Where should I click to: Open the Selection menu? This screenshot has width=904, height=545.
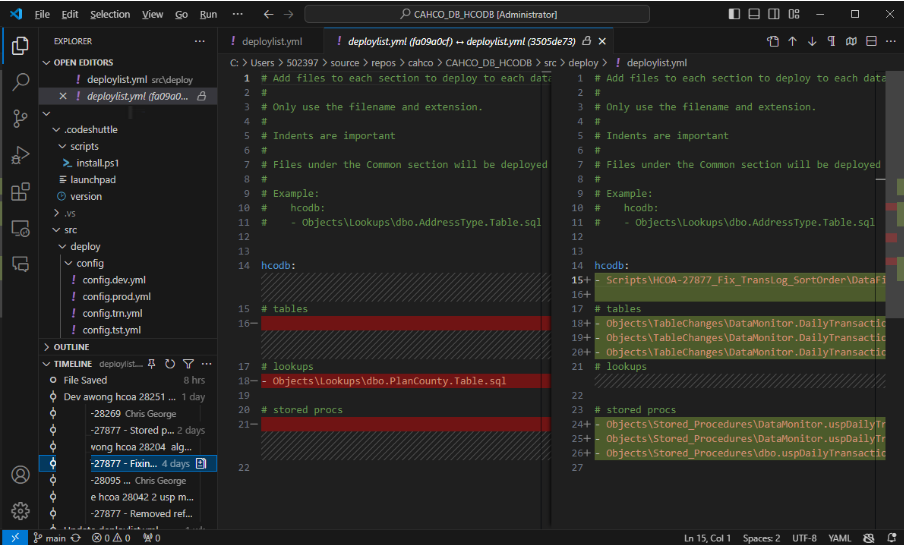[109, 15]
